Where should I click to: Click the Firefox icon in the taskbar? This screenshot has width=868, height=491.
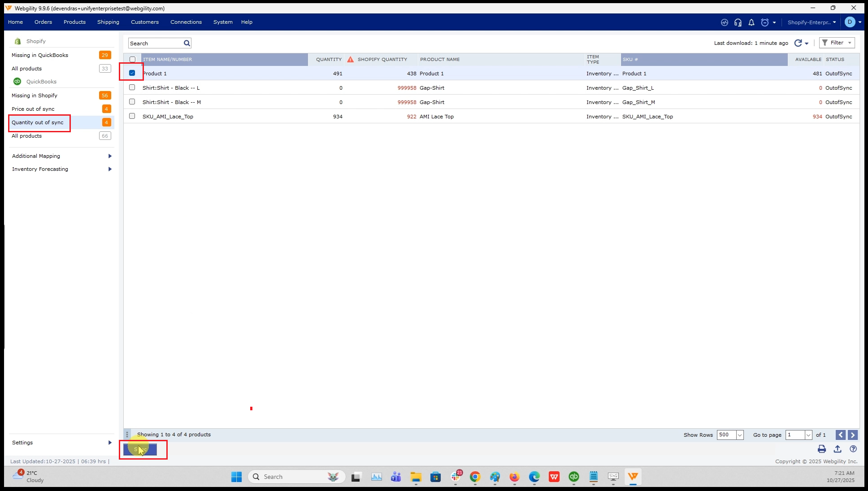click(514, 477)
